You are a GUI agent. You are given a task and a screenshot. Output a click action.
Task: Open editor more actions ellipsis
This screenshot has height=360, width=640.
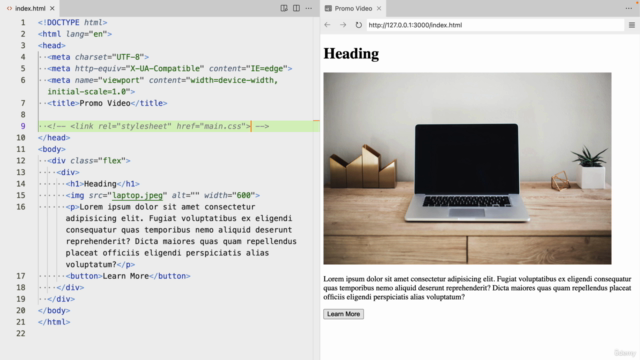coord(309,8)
